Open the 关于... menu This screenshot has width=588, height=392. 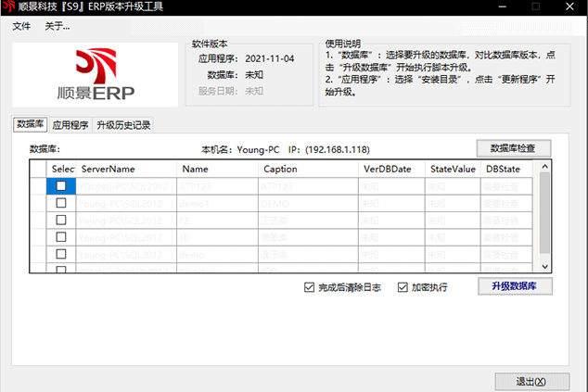tap(57, 26)
